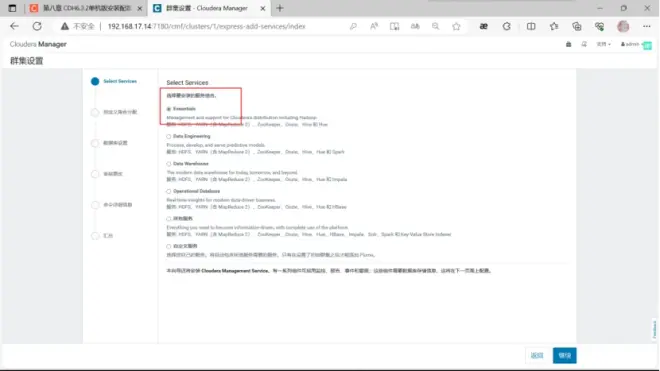This screenshot has height=371, width=660.
Task: Go to the 命令详细信息 wizard step
Action: (x=118, y=205)
